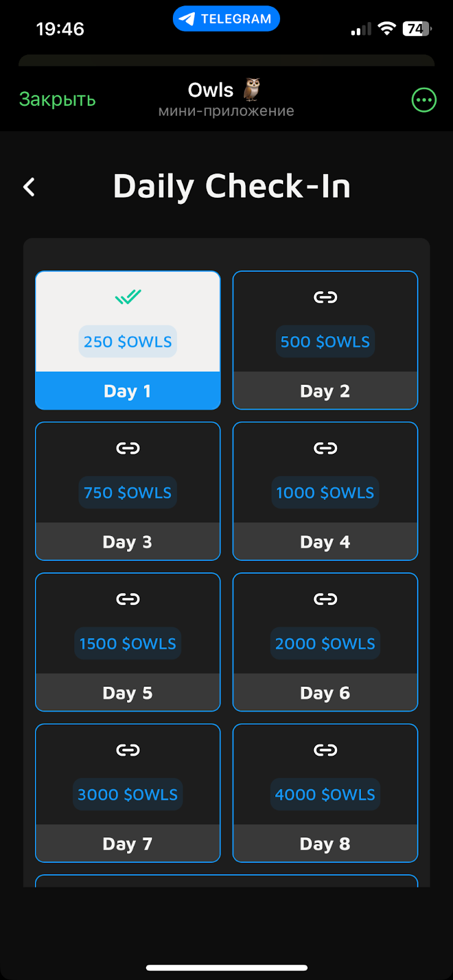Tap the link icon on Day 4
Image resolution: width=453 pixels, height=980 pixels.
325,448
